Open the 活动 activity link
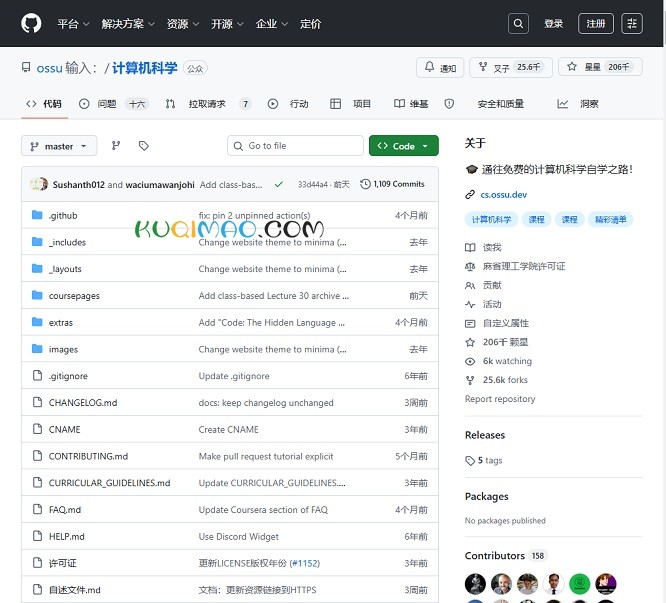Viewport: 666px width, 603px height. (x=492, y=304)
